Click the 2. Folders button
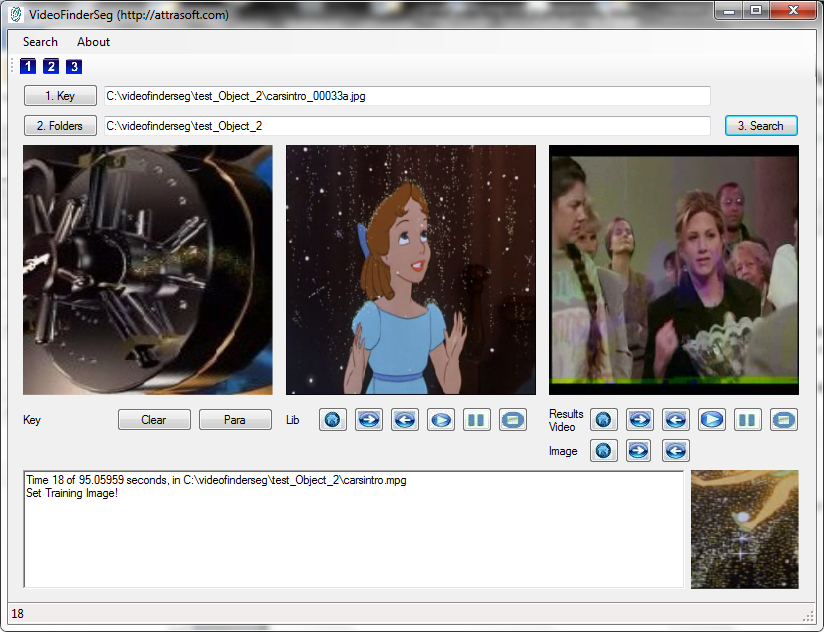Viewport: 824px width, 632px height. click(60, 126)
